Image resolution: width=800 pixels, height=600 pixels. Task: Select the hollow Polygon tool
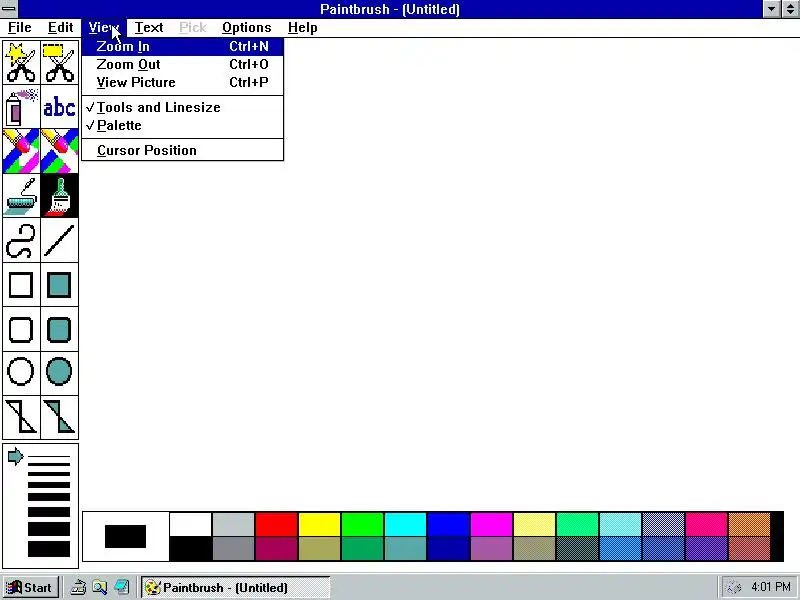click(x=21, y=417)
